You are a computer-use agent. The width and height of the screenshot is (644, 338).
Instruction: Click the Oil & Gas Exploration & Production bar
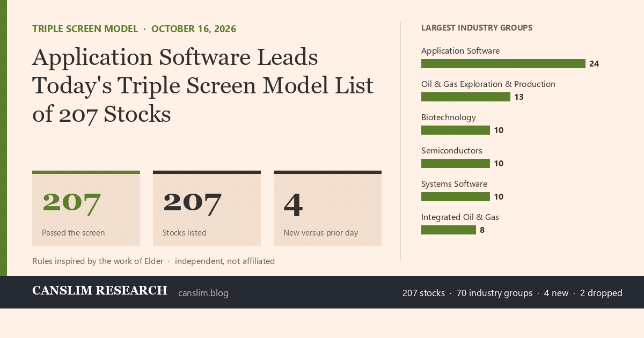pos(466,97)
